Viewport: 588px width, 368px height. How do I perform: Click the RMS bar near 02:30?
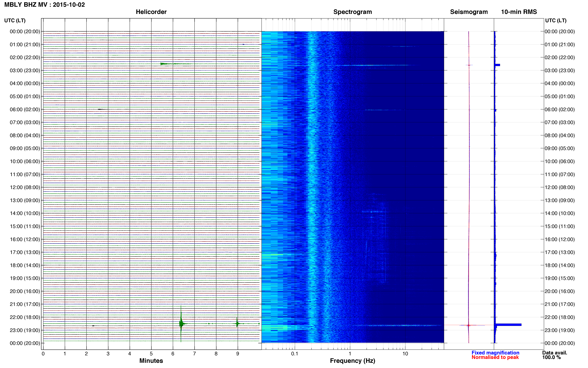pyautogui.click(x=497, y=65)
